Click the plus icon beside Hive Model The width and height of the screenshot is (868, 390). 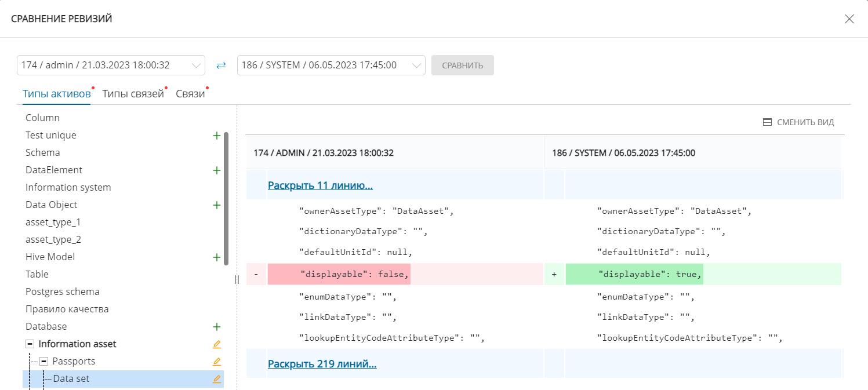(x=217, y=257)
